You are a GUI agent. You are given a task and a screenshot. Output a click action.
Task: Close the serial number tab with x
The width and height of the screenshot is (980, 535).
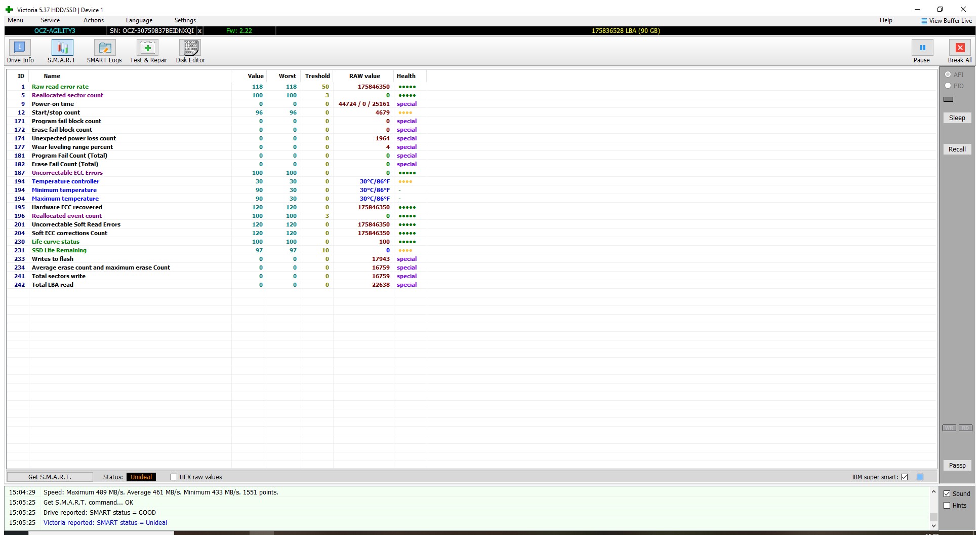coord(199,31)
